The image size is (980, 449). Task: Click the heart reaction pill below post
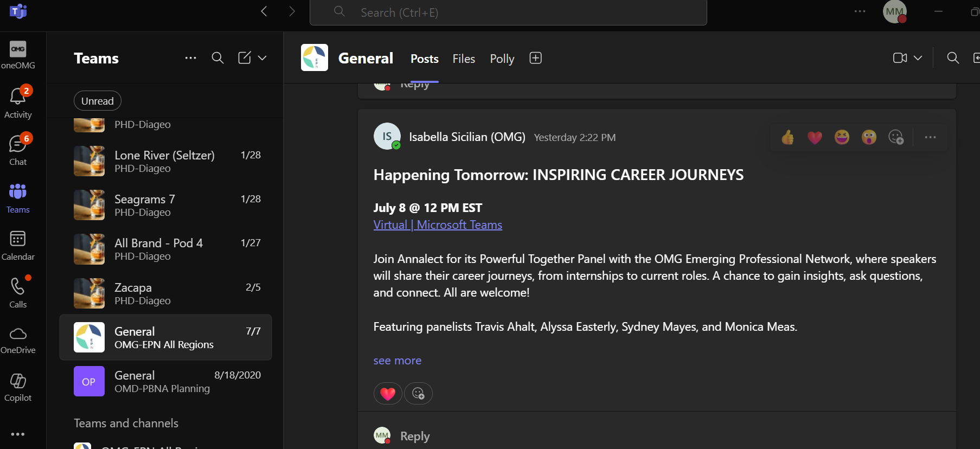pyautogui.click(x=388, y=394)
